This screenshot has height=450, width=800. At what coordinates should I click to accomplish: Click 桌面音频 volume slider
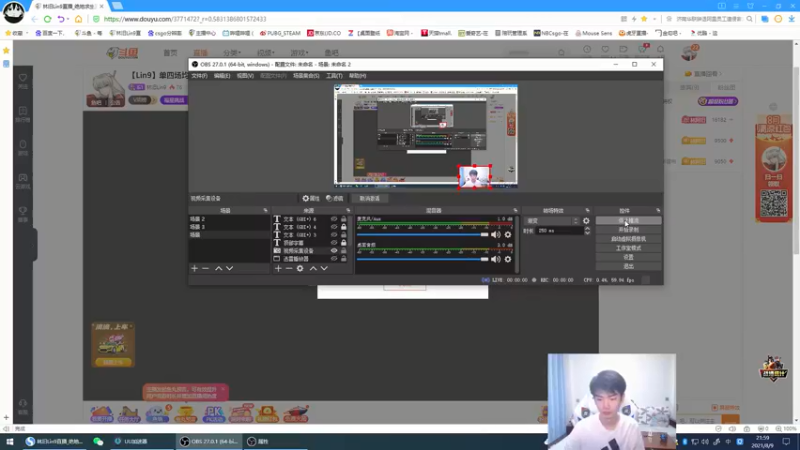pyautogui.click(x=422, y=259)
